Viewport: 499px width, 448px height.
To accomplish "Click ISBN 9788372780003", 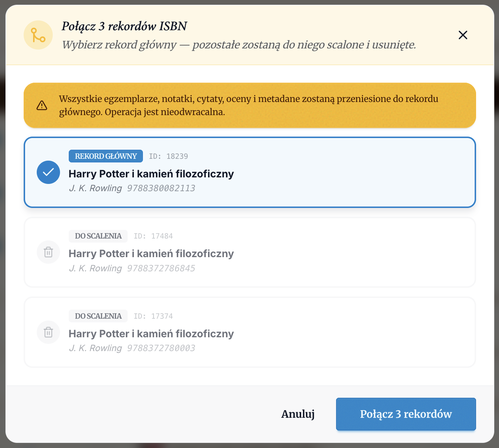I will [x=161, y=348].
